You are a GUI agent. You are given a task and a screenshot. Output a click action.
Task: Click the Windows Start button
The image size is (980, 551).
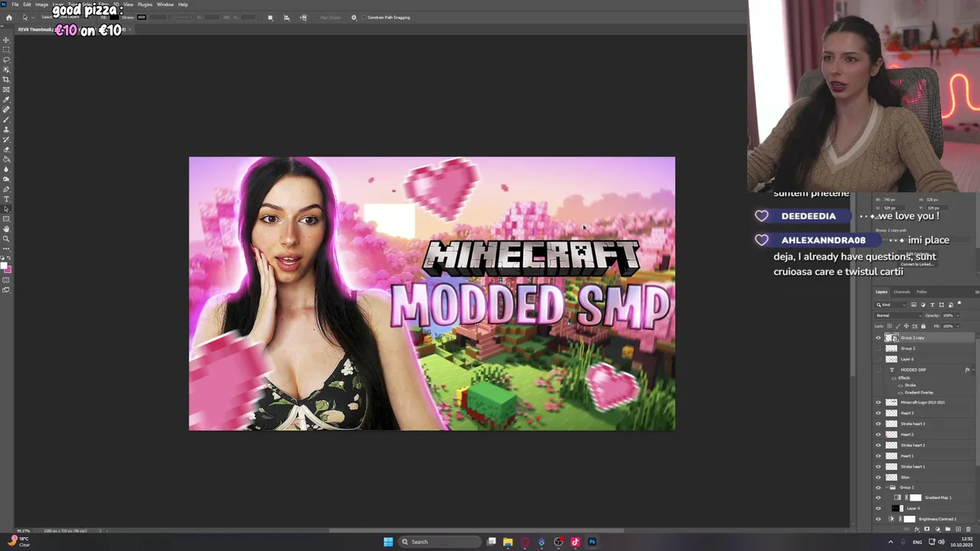[x=388, y=542]
